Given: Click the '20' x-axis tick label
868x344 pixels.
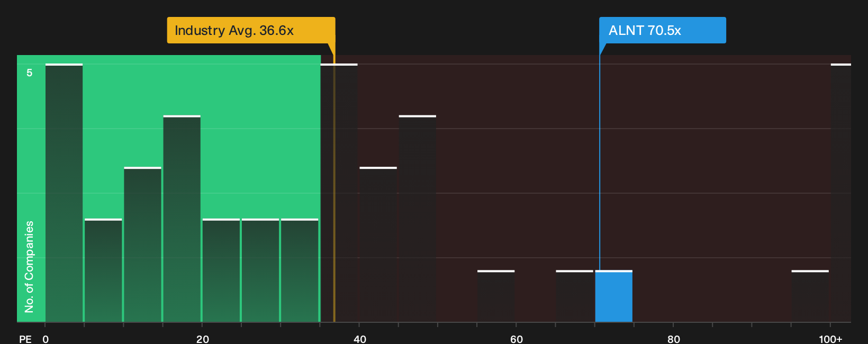Looking at the screenshot, I should [203, 339].
